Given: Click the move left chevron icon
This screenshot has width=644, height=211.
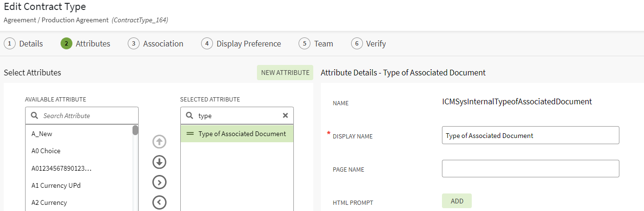Looking at the screenshot, I should coord(159,202).
